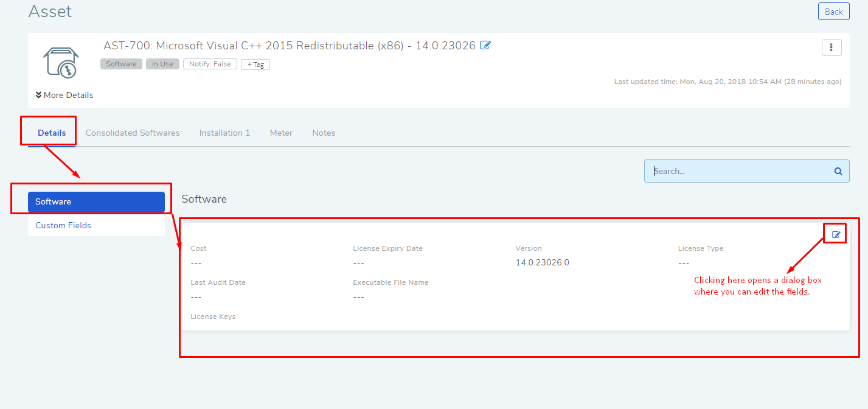Click the AST-700 asset title
868x409 pixels.
[290, 46]
